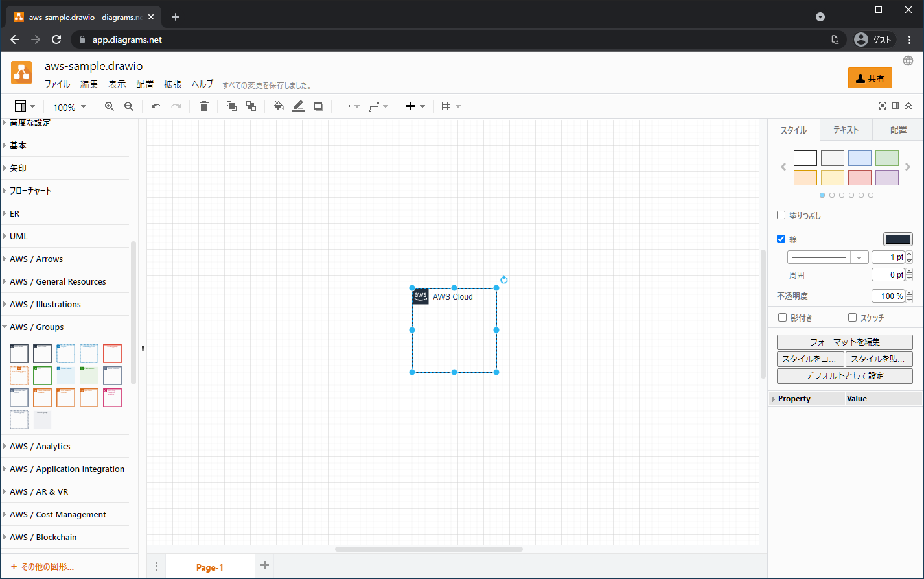Toggle the shadow toolbar icon
Viewport: 924px width, 579px height.
[x=318, y=106]
